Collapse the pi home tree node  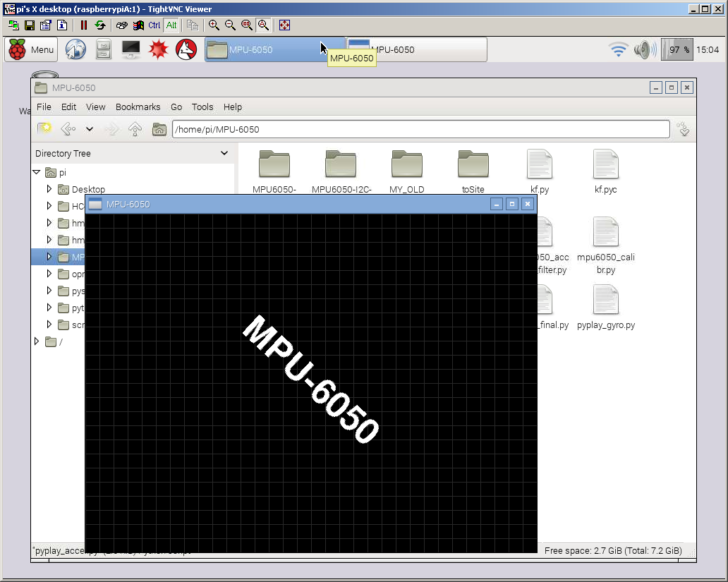coord(37,172)
